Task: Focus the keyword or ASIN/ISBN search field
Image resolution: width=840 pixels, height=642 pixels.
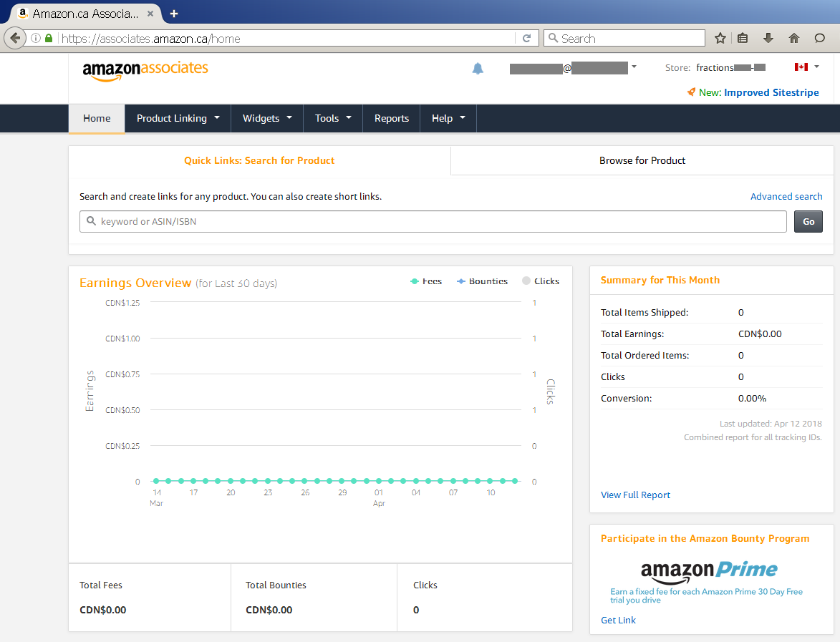Action: coord(433,222)
